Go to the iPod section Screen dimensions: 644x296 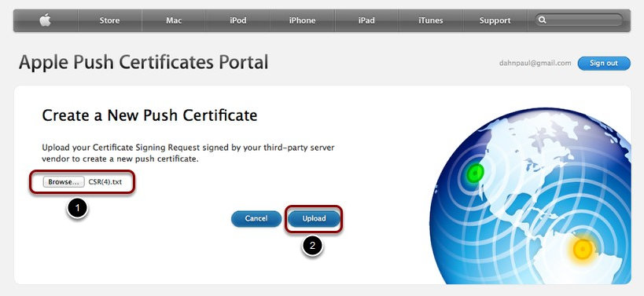pos(237,20)
